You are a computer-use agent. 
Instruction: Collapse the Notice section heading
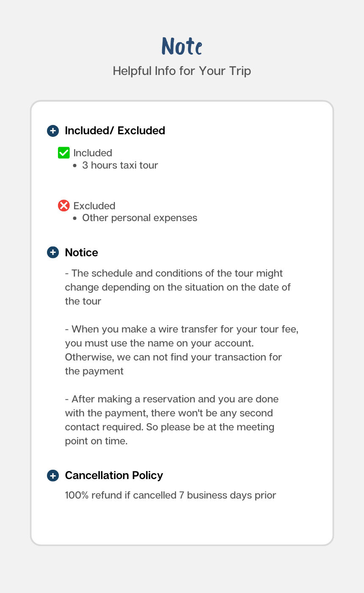coord(81,253)
